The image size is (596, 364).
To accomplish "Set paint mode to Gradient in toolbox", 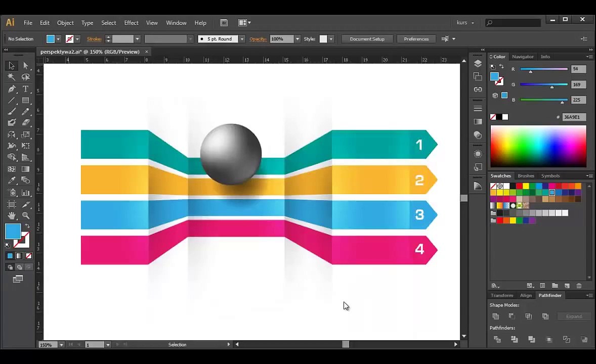I will (19, 256).
